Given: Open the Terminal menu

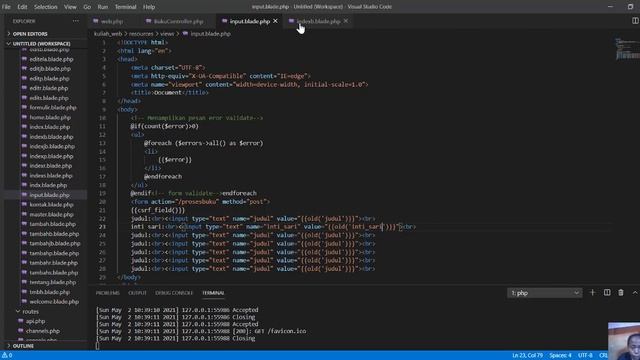Looking at the screenshot, I should point(125,7).
